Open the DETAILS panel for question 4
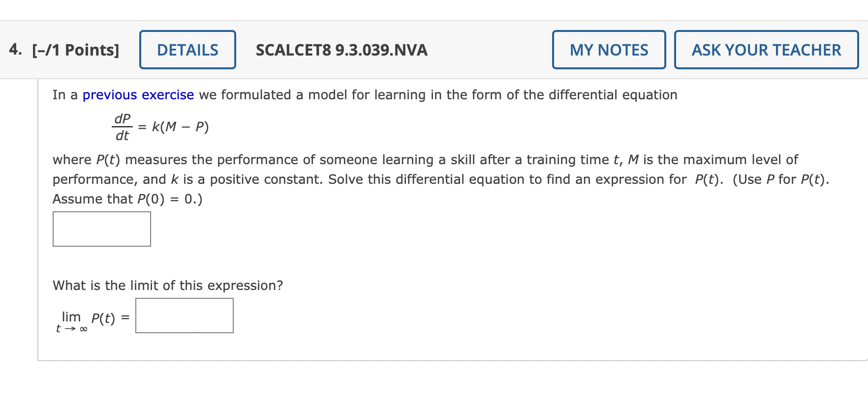Screen dimensions: 868x403 [x=187, y=50]
